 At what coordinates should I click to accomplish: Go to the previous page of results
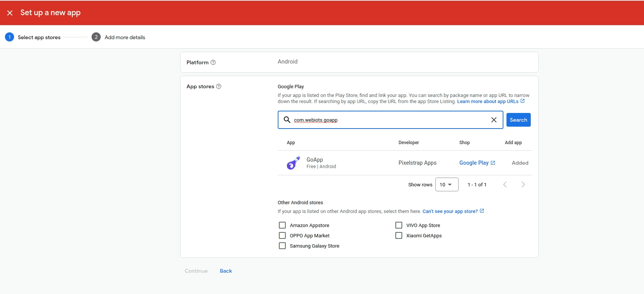pyautogui.click(x=505, y=184)
